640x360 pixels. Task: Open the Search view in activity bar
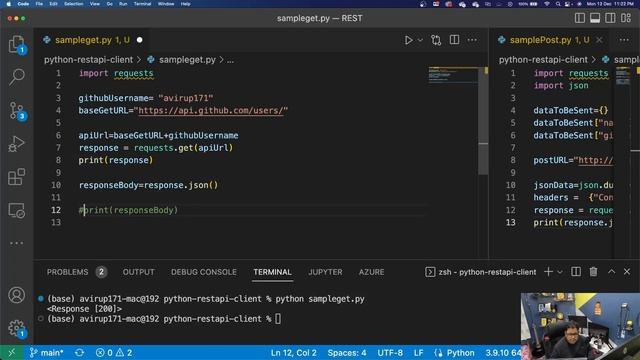(x=16, y=77)
